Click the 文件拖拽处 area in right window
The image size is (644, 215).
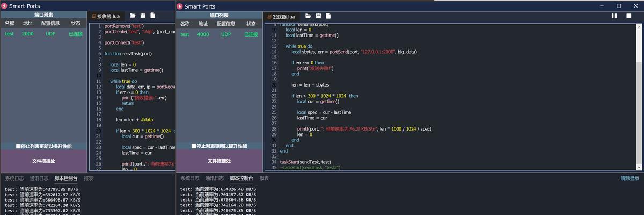click(219, 161)
